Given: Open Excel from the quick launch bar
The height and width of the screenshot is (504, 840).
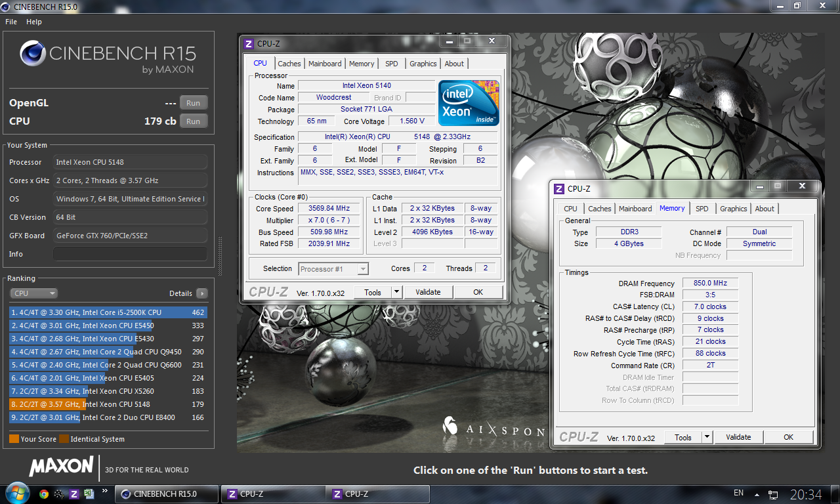Looking at the screenshot, I should click(89, 494).
